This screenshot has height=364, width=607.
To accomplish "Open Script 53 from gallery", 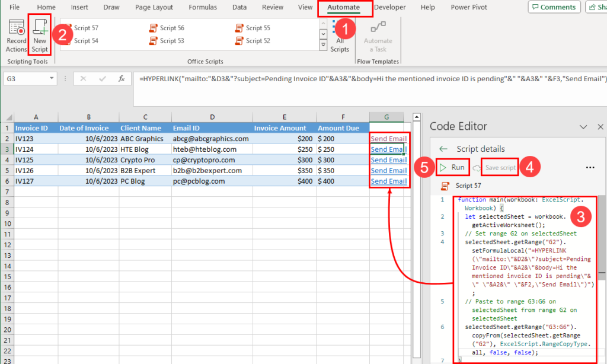I will pyautogui.click(x=167, y=41).
